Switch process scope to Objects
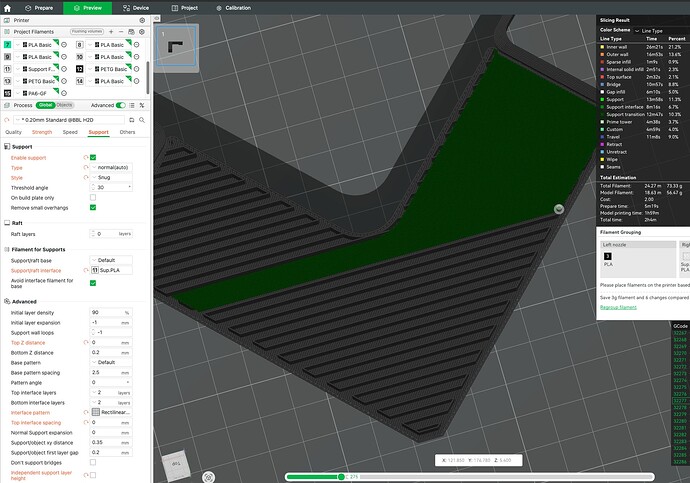 pyautogui.click(x=64, y=105)
